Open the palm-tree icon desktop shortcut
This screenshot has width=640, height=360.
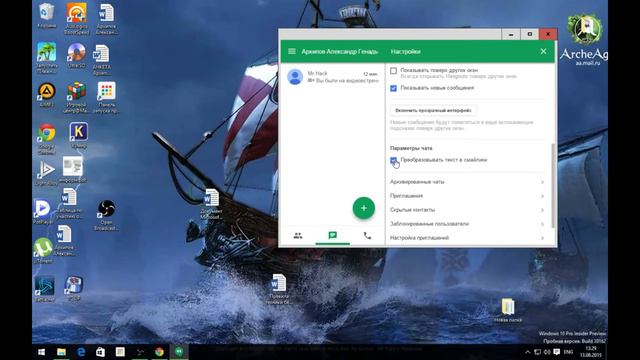[x=47, y=58]
